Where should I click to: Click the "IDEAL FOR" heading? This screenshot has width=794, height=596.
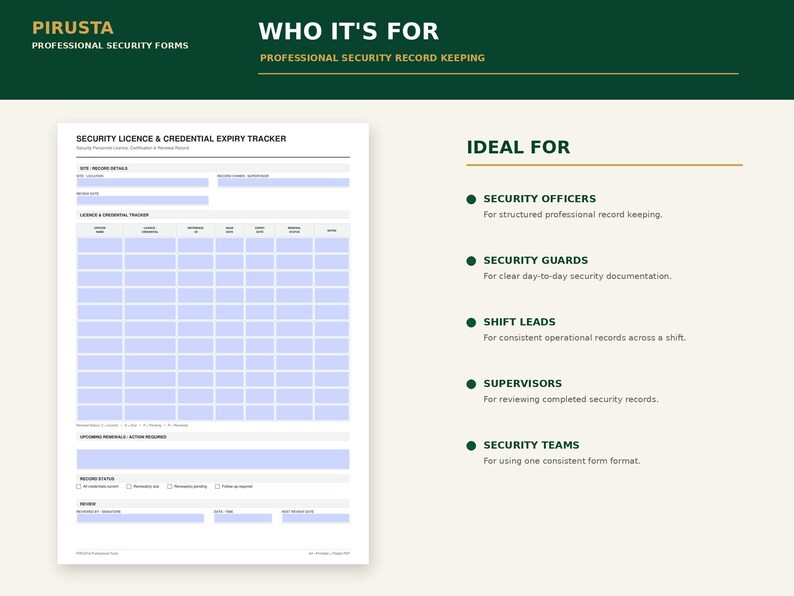518,147
